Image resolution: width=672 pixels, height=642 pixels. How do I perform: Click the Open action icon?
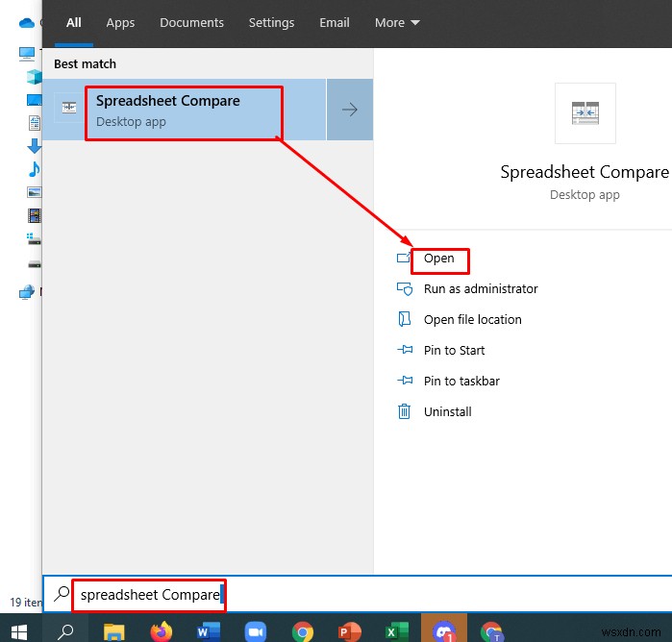pyautogui.click(x=404, y=258)
